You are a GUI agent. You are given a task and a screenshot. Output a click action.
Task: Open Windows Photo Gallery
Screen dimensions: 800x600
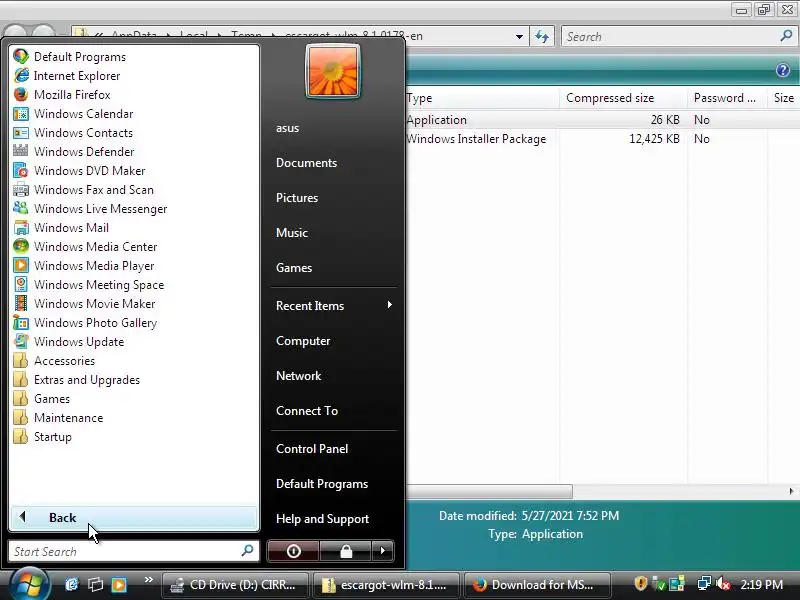coord(85,323)
